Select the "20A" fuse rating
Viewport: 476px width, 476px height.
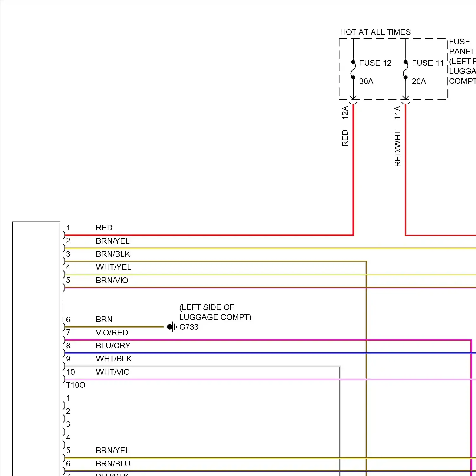click(419, 81)
